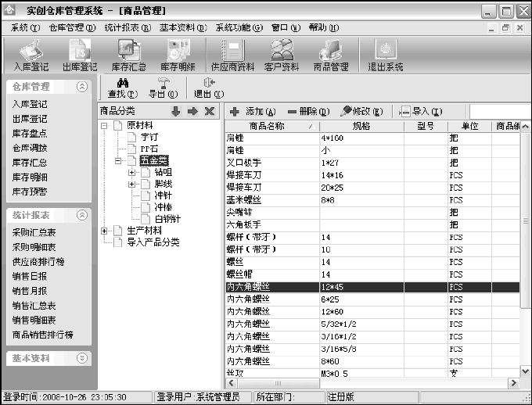Open the 统计报表 menu
Screen dimensions: 532x405
click(x=128, y=28)
